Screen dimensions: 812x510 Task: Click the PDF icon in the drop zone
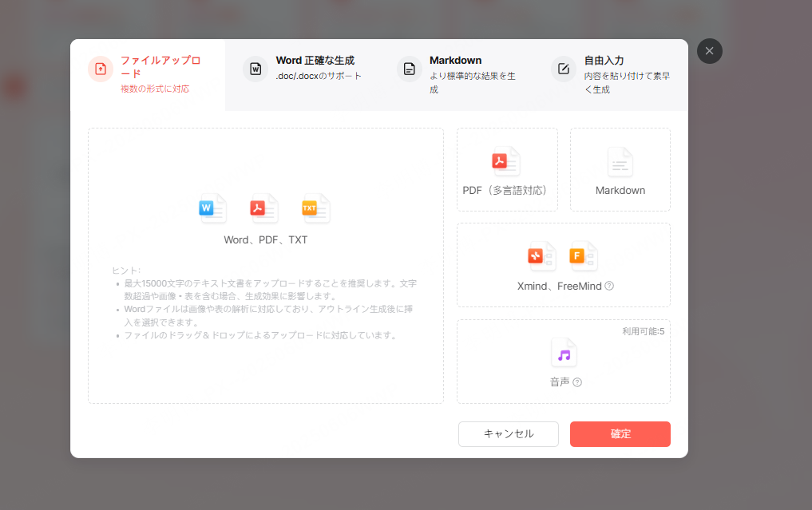(x=266, y=208)
